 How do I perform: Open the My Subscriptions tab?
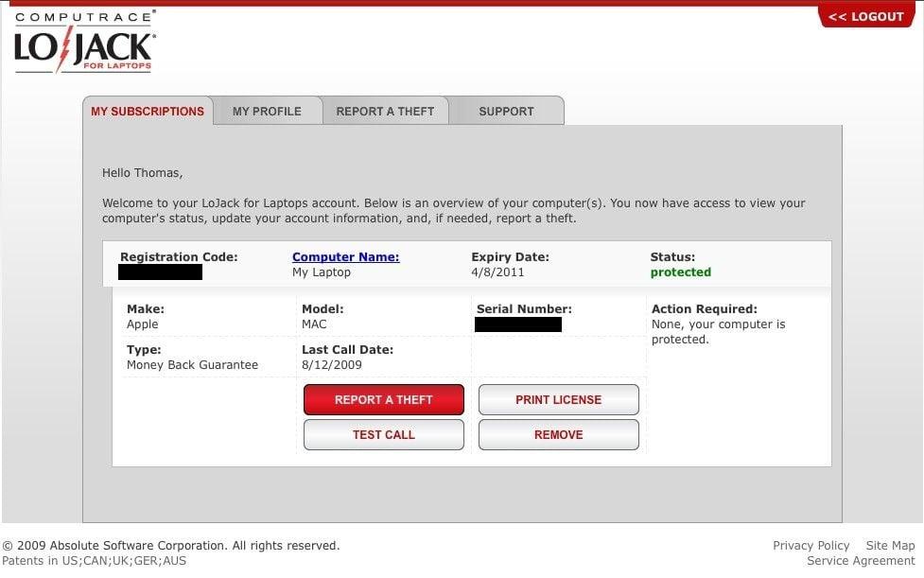coord(148,112)
